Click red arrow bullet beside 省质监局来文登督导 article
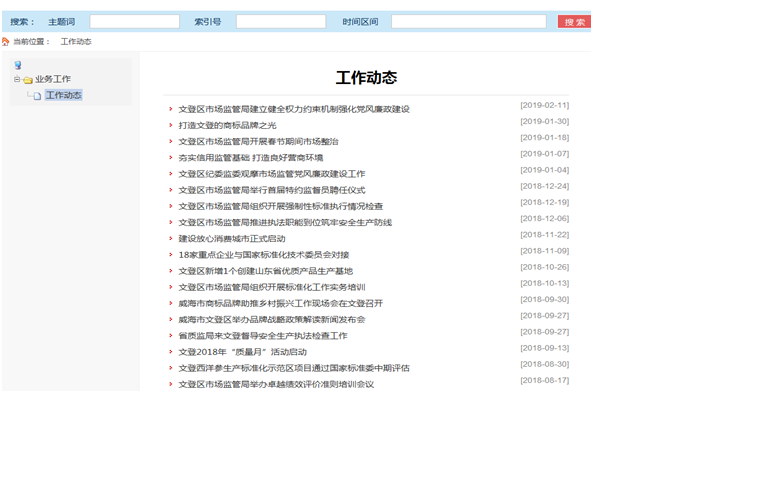 tap(170, 336)
